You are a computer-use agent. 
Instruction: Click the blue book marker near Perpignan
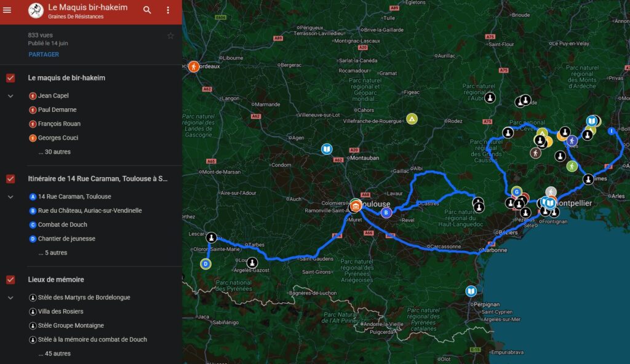(471, 291)
